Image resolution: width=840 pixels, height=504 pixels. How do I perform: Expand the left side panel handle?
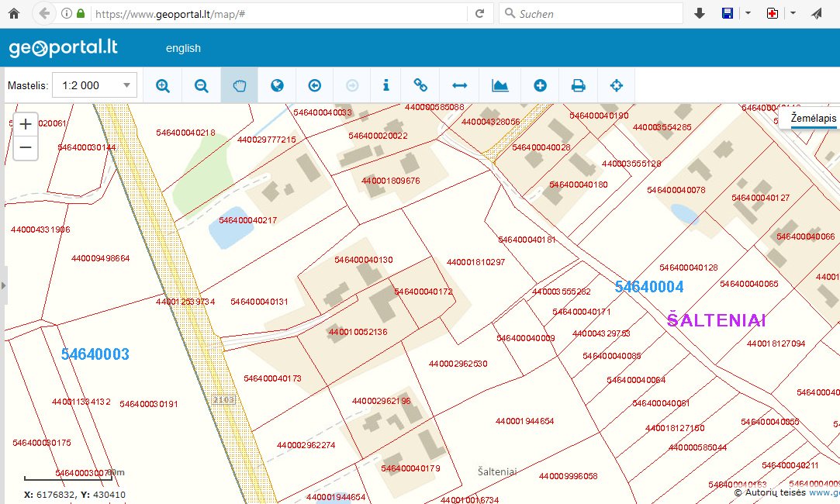click(3, 285)
